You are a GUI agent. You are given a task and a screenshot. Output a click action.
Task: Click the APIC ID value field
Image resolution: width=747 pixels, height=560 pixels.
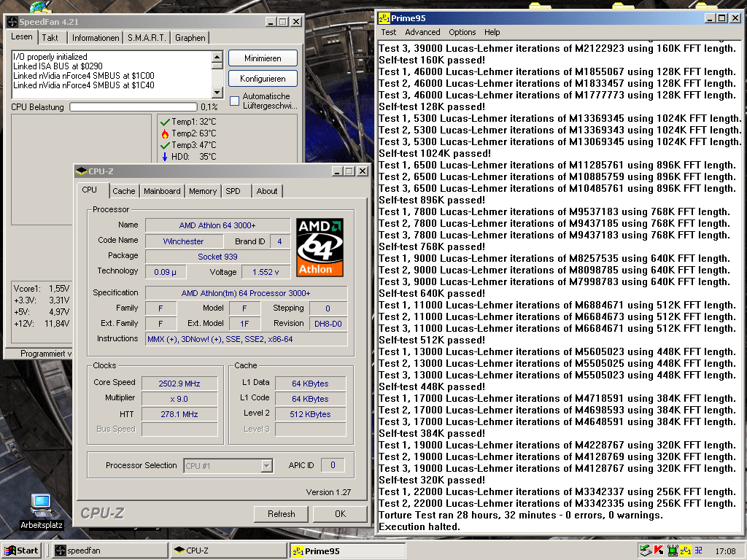pyautogui.click(x=333, y=465)
